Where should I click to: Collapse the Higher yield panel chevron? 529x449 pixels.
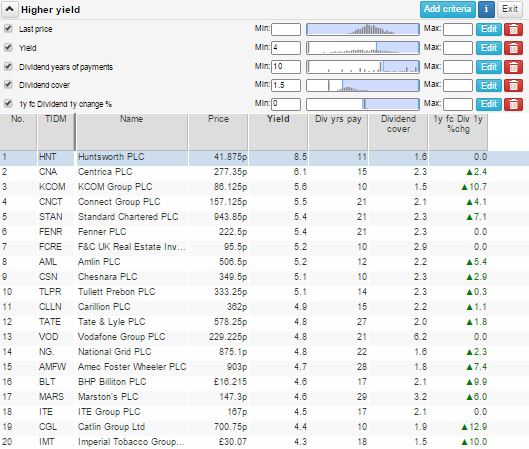point(9,9)
